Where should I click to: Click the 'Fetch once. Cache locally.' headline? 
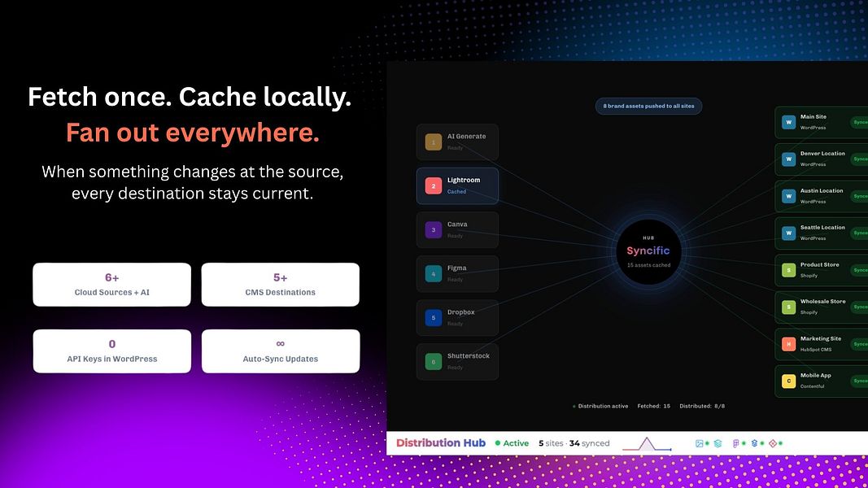[x=190, y=97]
